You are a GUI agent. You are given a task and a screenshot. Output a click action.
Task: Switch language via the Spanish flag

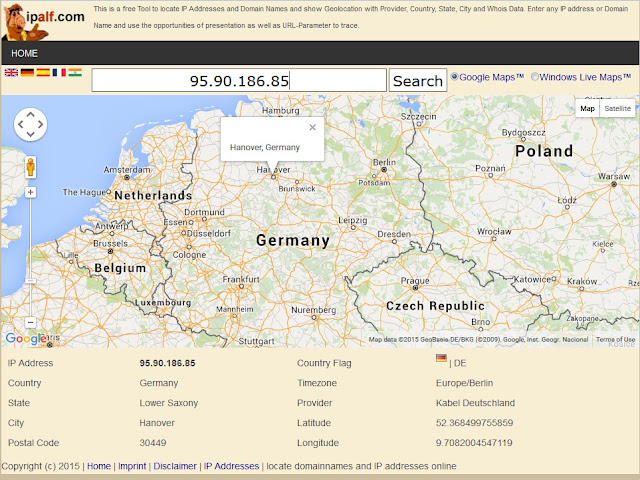[43, 73]
